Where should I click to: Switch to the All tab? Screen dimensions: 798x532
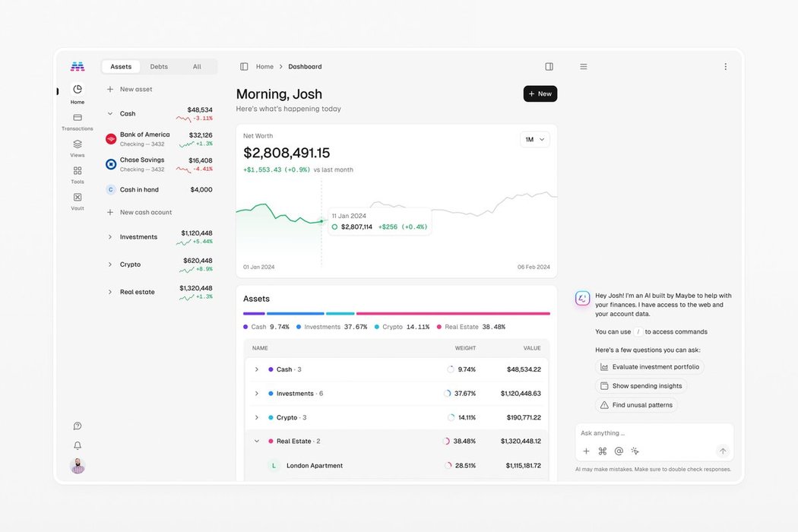(x=197, y=67)
